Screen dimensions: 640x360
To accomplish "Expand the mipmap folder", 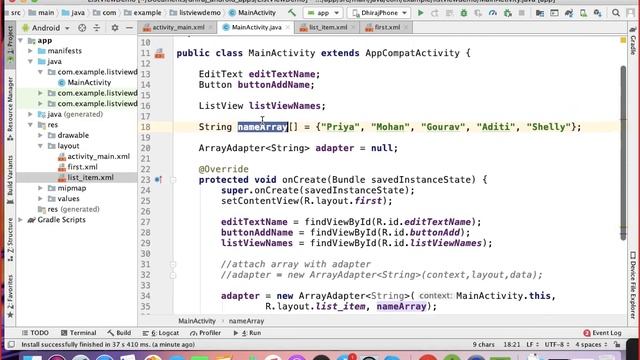I will coord(40,188).
